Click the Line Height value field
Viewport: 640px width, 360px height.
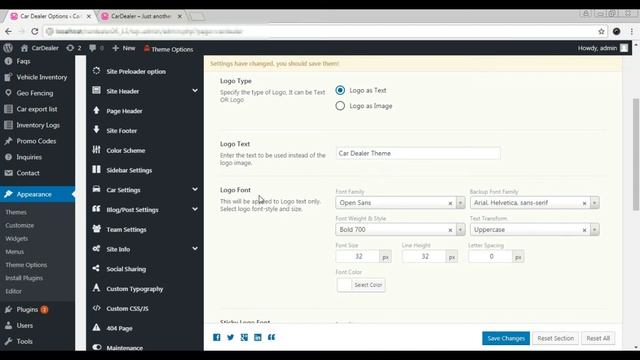(424, 256)
